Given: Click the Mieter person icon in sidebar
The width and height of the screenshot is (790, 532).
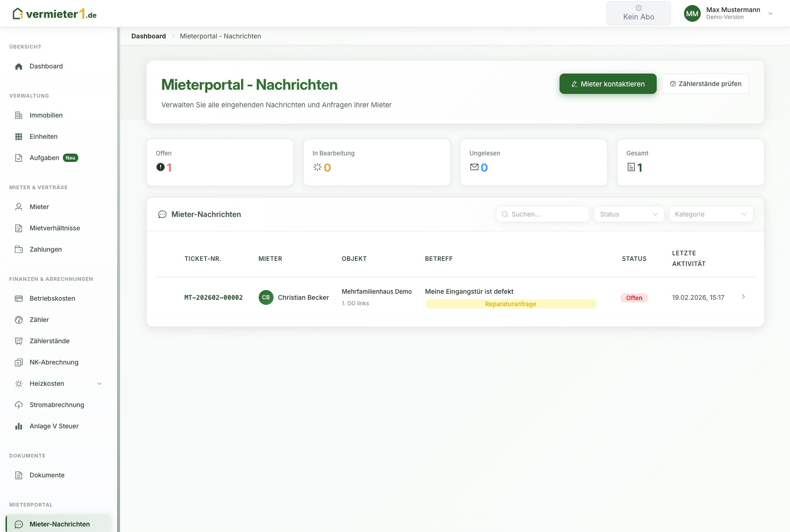Looking at the screenshot, I should [19, 207].
